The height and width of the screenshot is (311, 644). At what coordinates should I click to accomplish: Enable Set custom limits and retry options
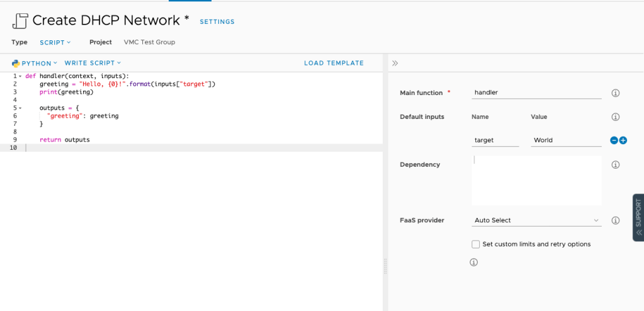click(x=476, y=244)
